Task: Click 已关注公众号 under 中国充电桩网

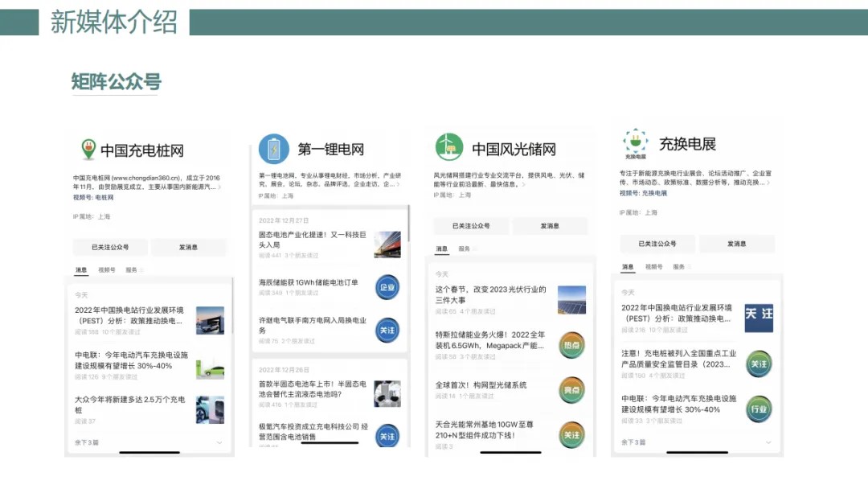Action: click(110, 247)
